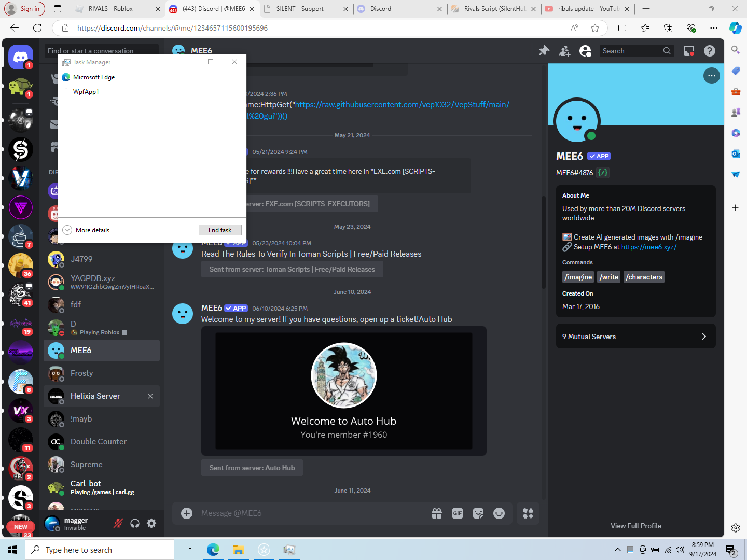Switch to RIVALS - Roblox browser tab
Viewport: 747px width, 560px height.
pos(118,9)
